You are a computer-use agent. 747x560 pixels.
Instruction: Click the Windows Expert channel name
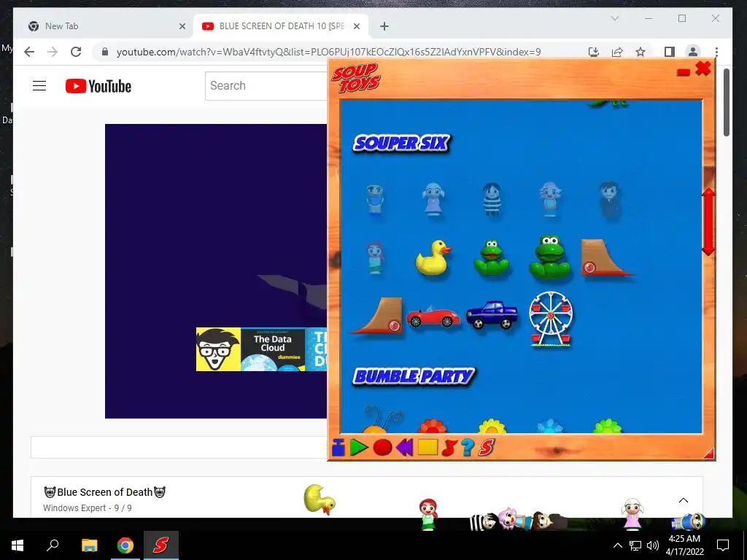74,508
